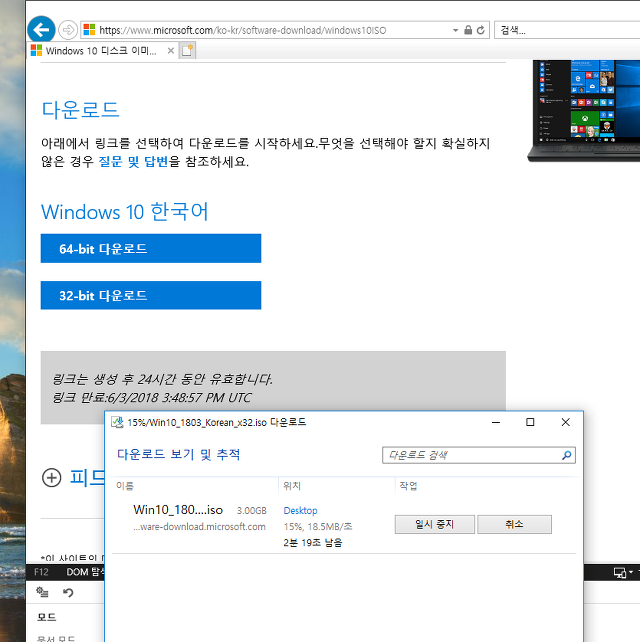The width and height of the screenshot is (640, 642).
Task: Click the F12 label in developer toolbar
Action: 41,572
